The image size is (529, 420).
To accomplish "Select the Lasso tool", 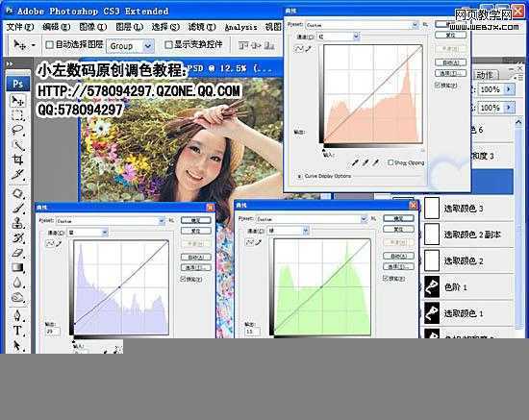I will click(17, 130).
